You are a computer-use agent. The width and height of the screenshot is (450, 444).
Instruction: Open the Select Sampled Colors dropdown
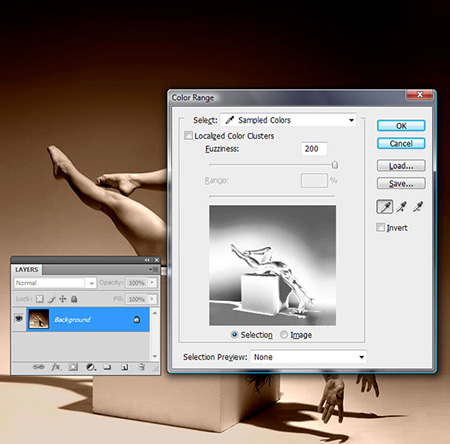point(288,120)
